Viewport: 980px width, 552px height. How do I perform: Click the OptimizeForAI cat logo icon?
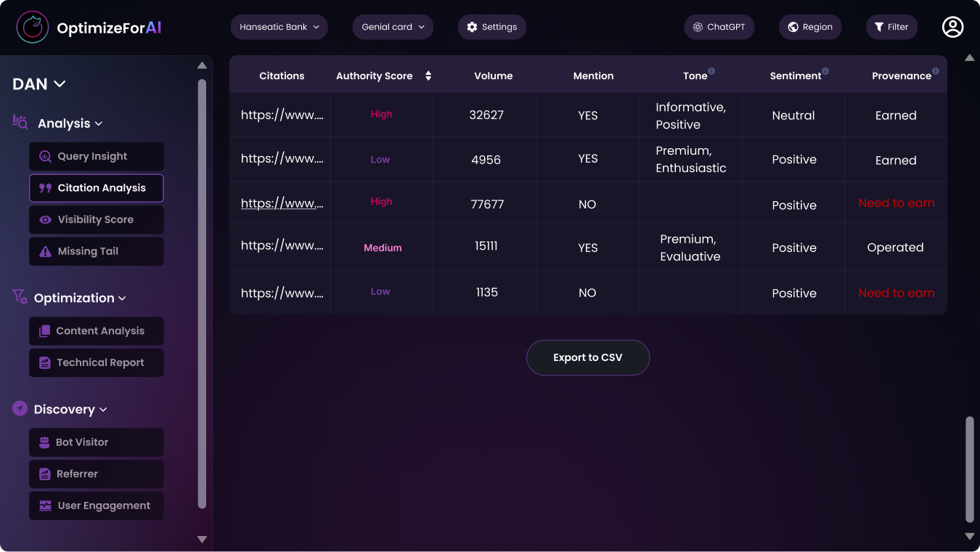(33, 28)
